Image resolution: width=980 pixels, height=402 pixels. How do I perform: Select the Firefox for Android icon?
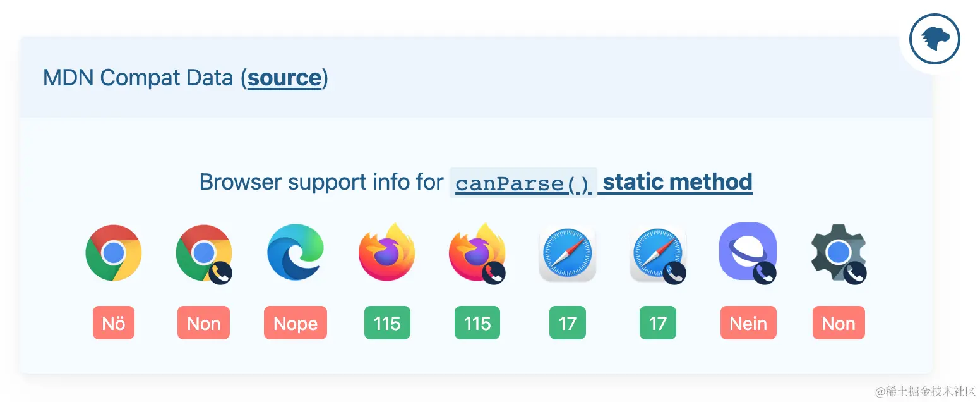coord(477,253)
